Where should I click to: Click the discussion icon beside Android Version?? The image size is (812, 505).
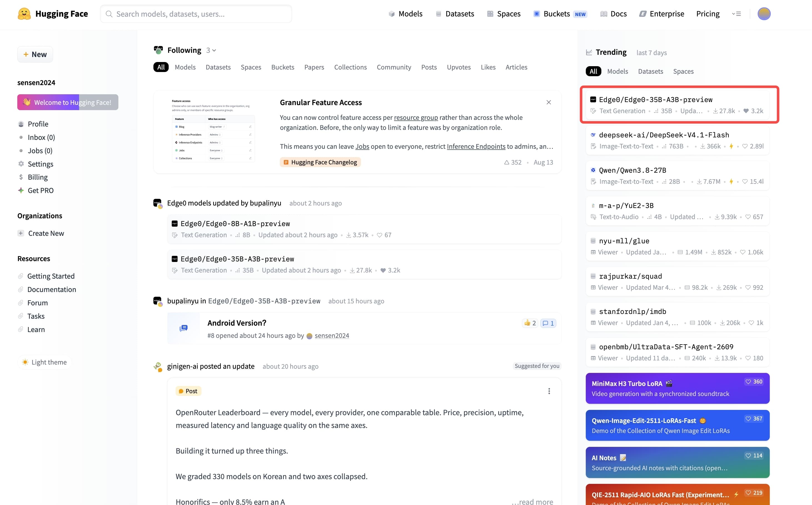click(x=183, y=328)
